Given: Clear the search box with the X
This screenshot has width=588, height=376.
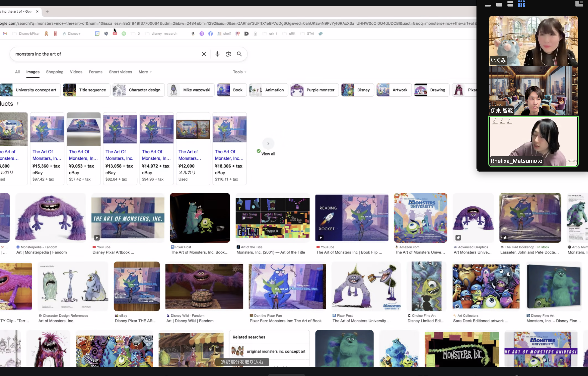Looking at the screenshot, I should click(204, 54).
